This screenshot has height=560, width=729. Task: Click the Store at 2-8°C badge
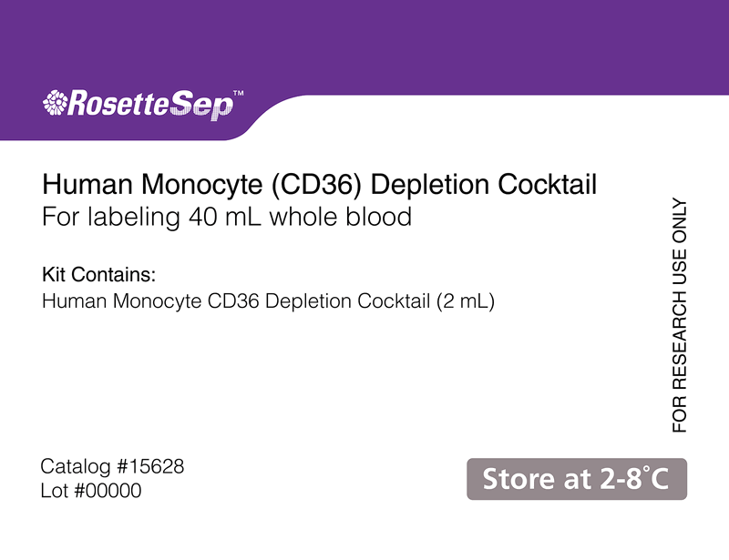point(577,479)
